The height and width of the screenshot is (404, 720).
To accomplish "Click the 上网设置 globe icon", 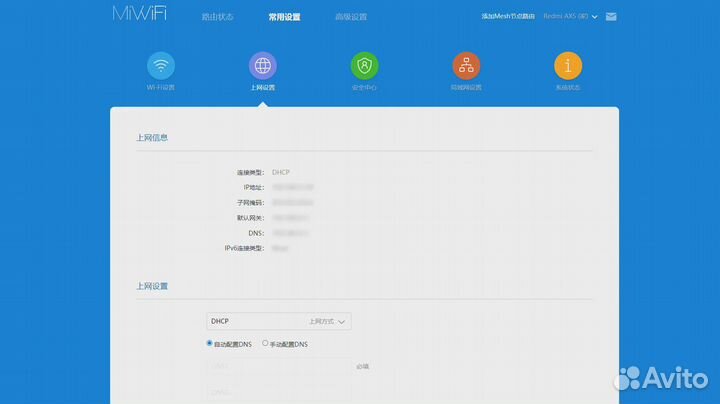I will coord(263,66).
